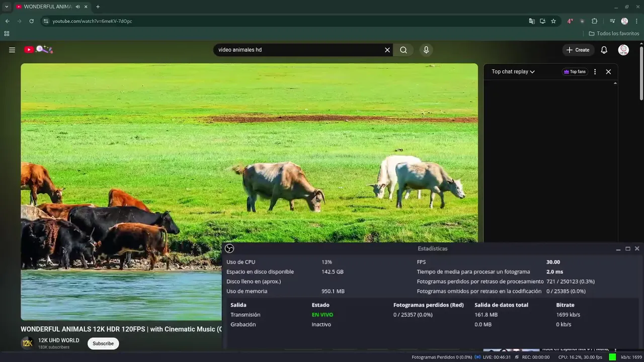
Task: Click the green connection indicator square
Action: coord(612,357)
